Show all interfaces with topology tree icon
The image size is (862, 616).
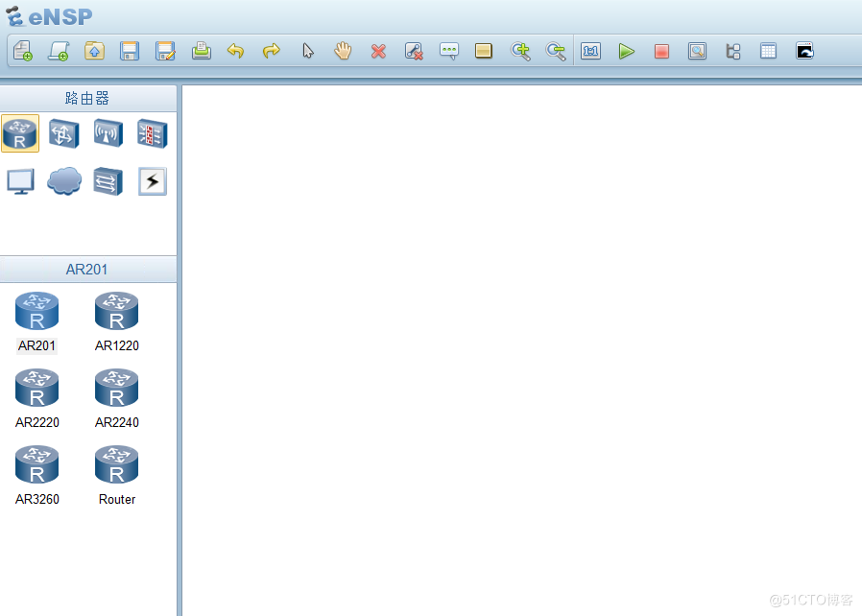pos(732,51)
